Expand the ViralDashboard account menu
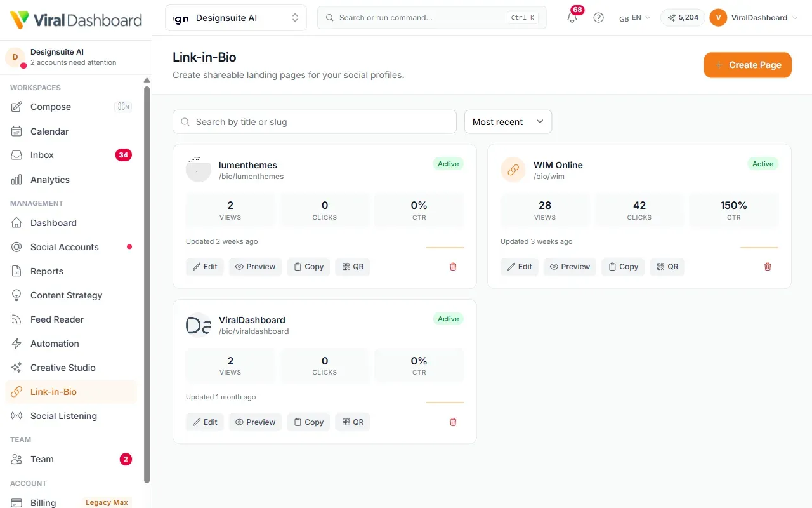812x508 pixels. click(754, 18)
